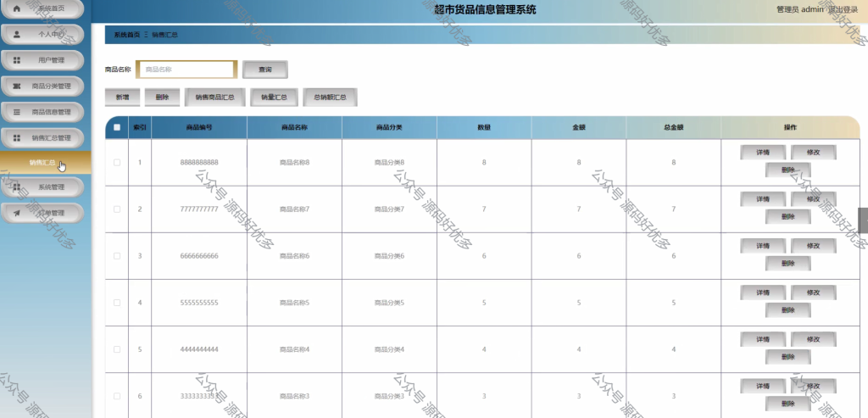This screenshot has width=868, height=418.
Task: Click the icon beside 商品分类管理
Action: coord(17,86)
